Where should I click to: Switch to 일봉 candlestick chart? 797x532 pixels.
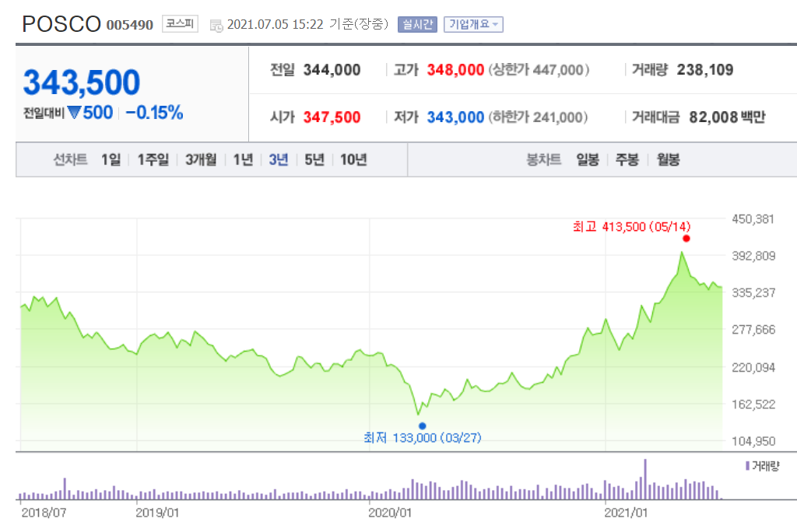tap(588, 159)
